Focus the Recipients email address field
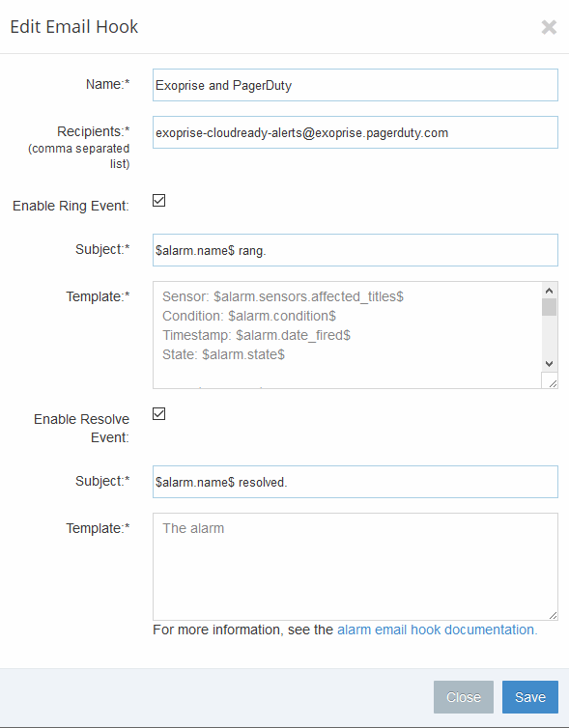This screenshot has width=569, height=728. (355, 132)
